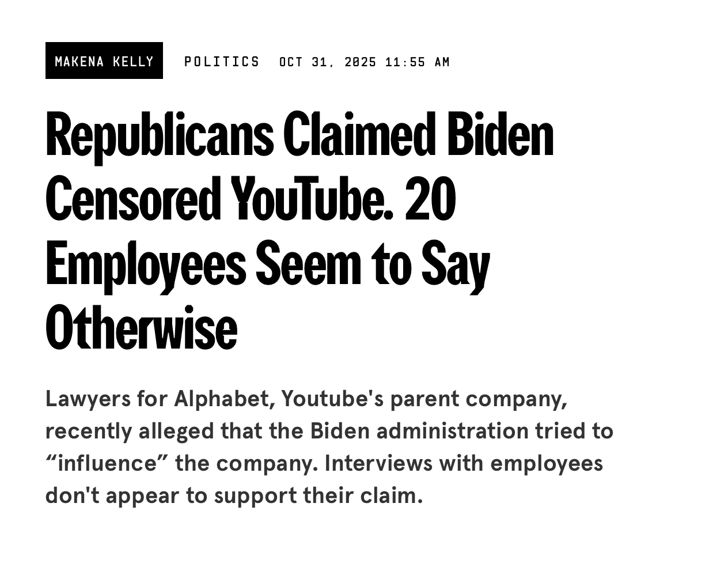Viewport: 728px width, 575px height.
Task: Click the word "Republicans" in the headline
Action: [159, 134]
